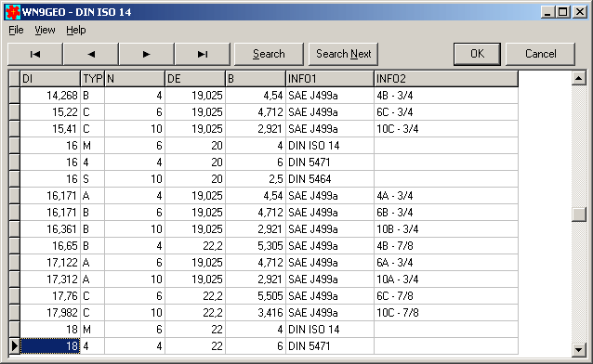593x364 pixels.
Task: Click INFO2 cell '4B - 3/4'
Action: tap(446, 96)
